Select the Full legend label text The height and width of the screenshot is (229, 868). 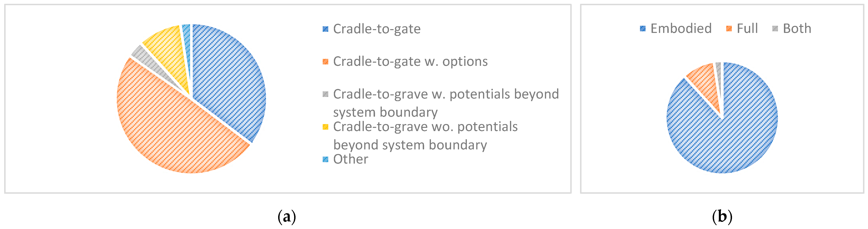pos(747,29)
